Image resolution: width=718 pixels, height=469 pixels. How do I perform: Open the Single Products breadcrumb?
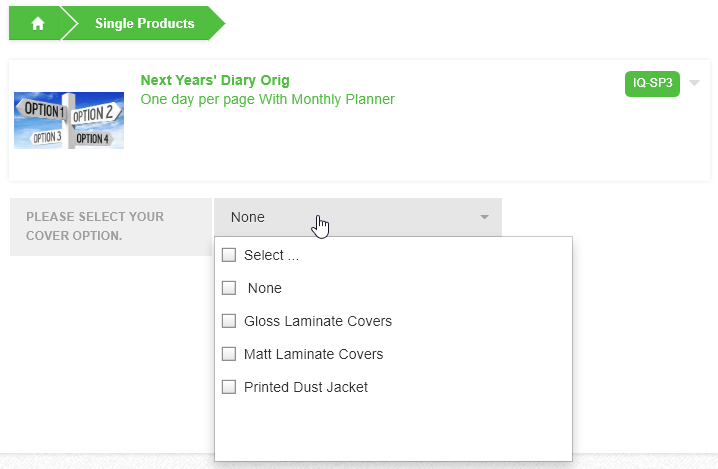point(144,24)
